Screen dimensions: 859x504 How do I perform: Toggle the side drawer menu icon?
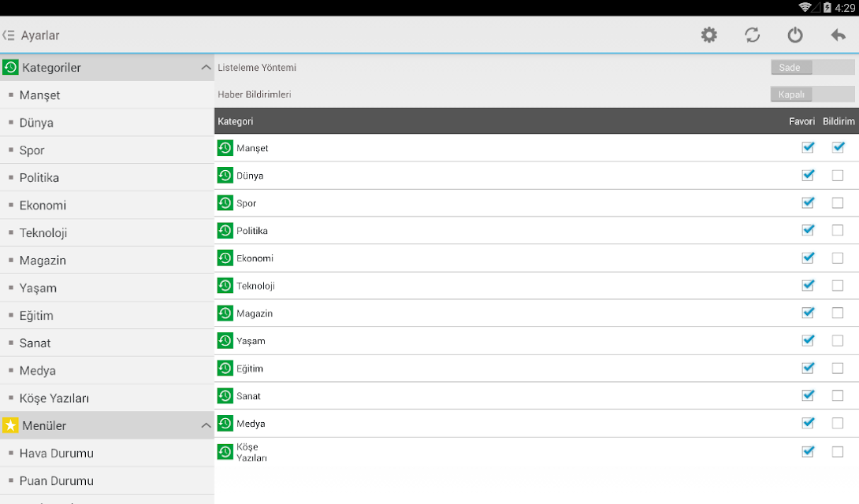coord(8,35)
